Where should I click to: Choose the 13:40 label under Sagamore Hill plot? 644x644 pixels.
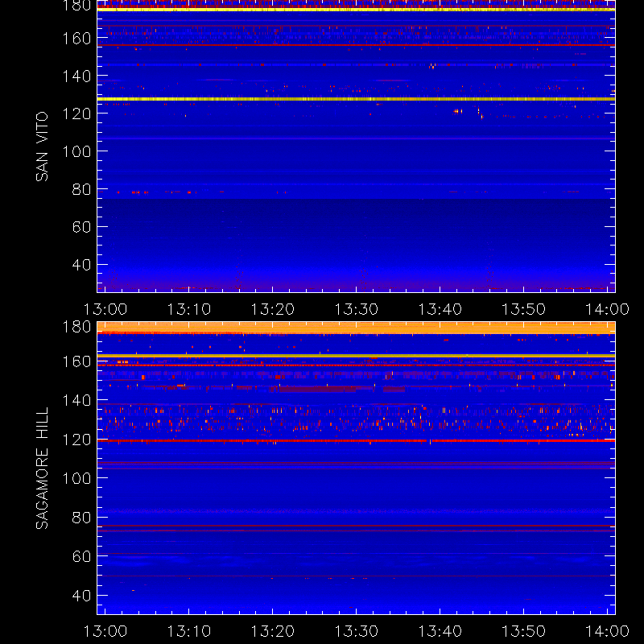[x=440, y=631]
